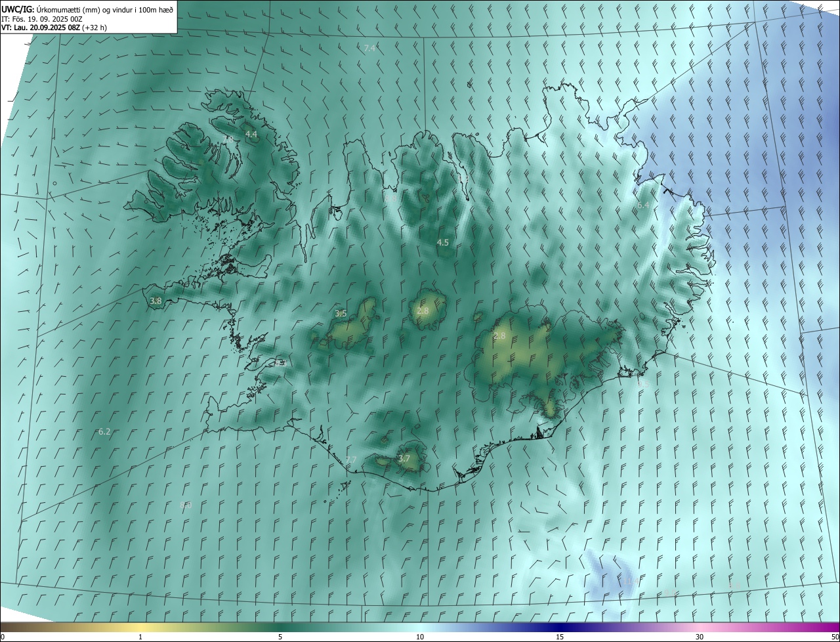Click the 3.5 value on Langjökull glacier
Screen dimensions: 840x642
click(x=341, y=314)
